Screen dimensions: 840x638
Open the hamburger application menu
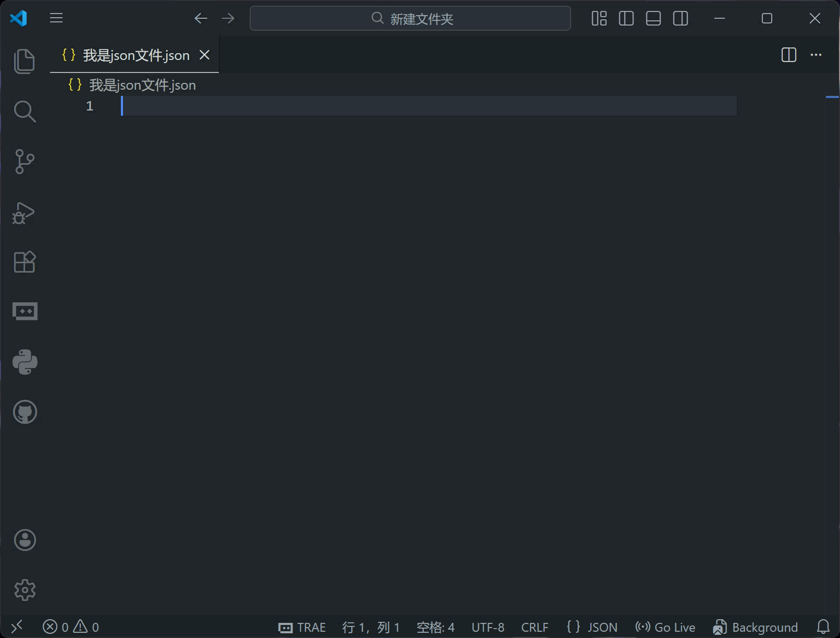coord(56,19)
